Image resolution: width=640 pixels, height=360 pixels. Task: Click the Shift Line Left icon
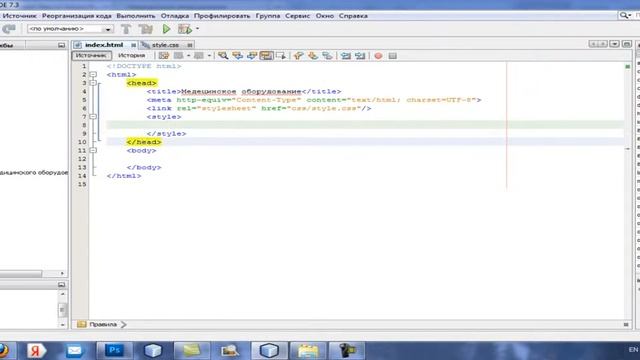(x=346, y=56)
